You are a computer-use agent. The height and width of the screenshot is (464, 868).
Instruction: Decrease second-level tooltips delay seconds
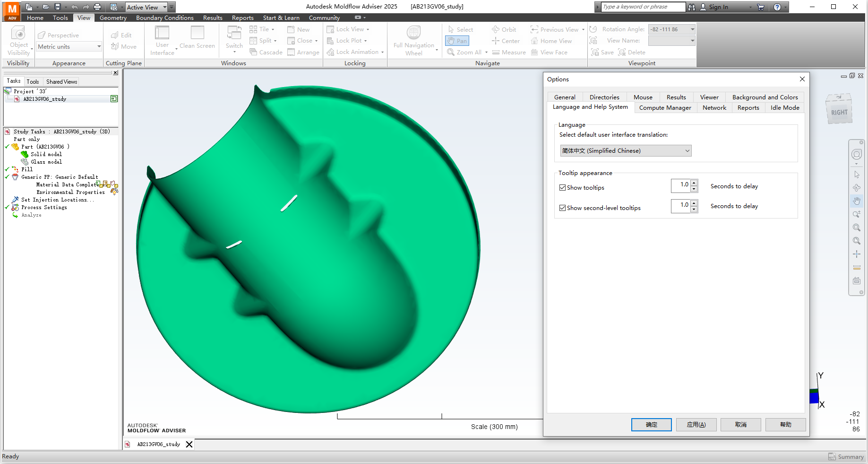click(x=694, y=209)
